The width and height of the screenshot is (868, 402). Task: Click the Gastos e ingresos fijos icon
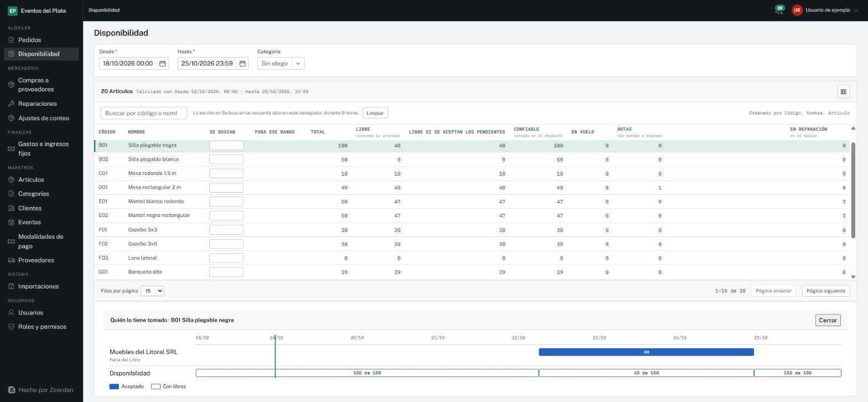(x=12, y=148)
